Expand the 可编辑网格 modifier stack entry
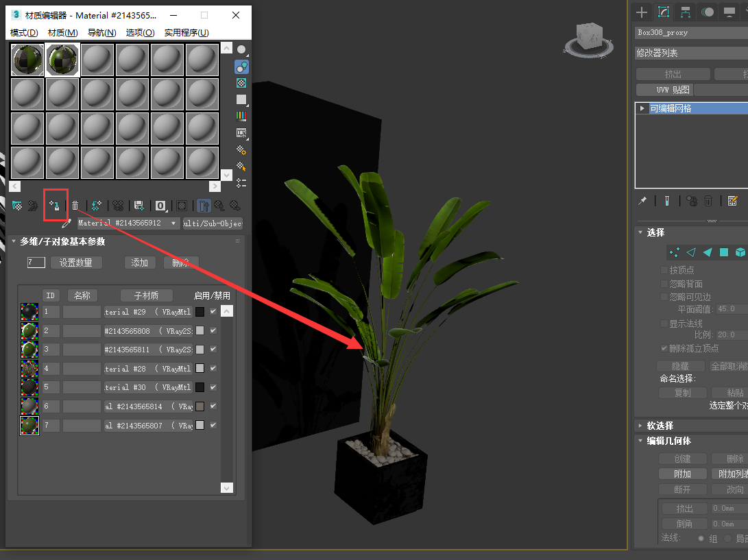The image size is (748, 560). click(x=642, y=108)
